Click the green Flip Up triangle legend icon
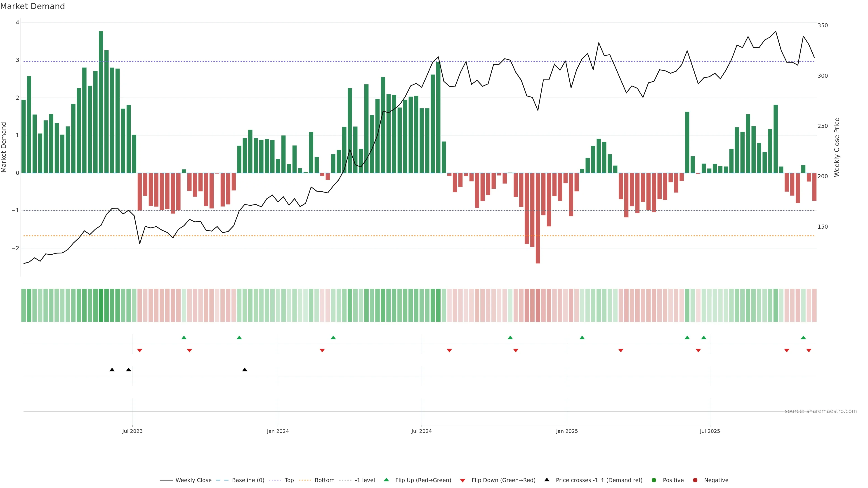Image resolution: width=868 pixels, height=488 pixels. (386, 480)
